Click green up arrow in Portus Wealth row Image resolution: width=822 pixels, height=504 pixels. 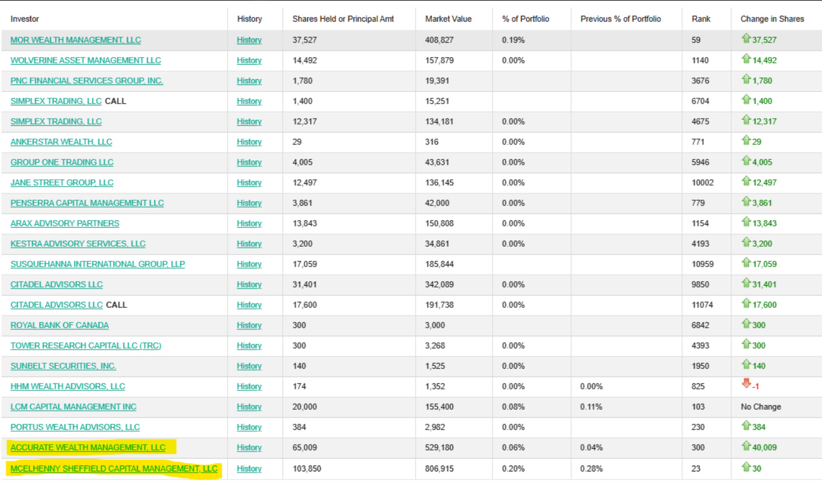click(x=746, y=425)
